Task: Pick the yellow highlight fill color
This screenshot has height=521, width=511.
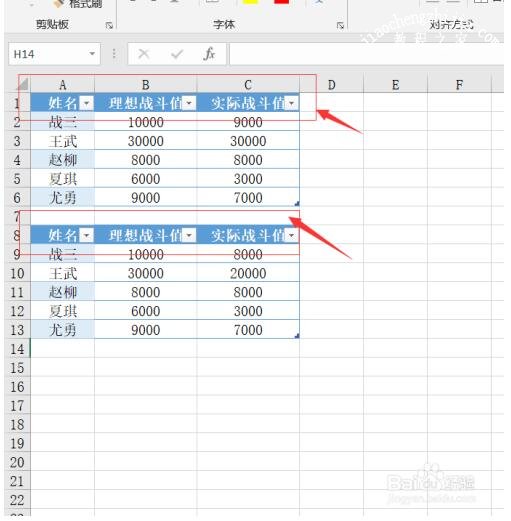Action: pyautogui.click(x=251, y=2)
